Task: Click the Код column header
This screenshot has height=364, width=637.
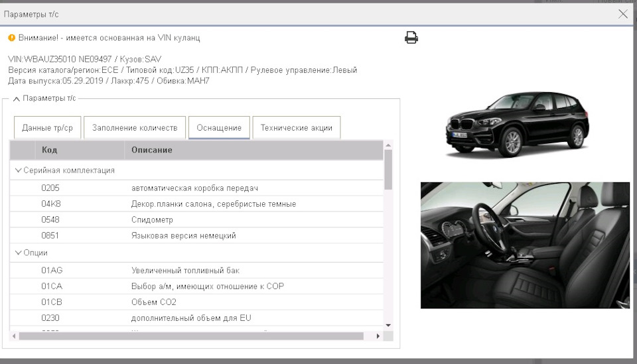Action: [80, 150]
